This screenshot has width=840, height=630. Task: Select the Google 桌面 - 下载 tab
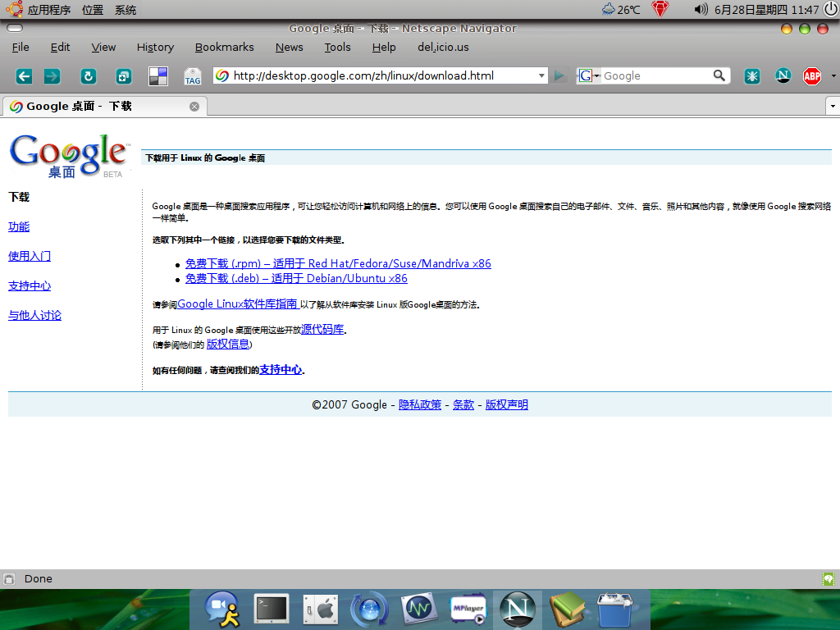(104, 106)
